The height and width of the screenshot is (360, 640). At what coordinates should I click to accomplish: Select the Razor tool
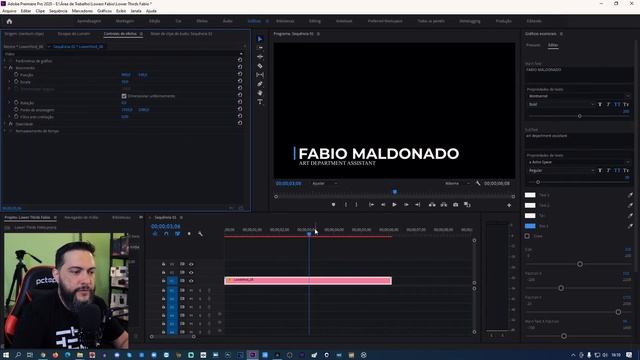260,66
